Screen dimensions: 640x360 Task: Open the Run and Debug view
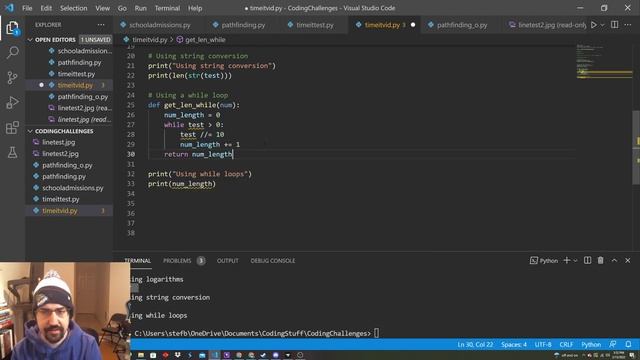click(x=12, y=102)
